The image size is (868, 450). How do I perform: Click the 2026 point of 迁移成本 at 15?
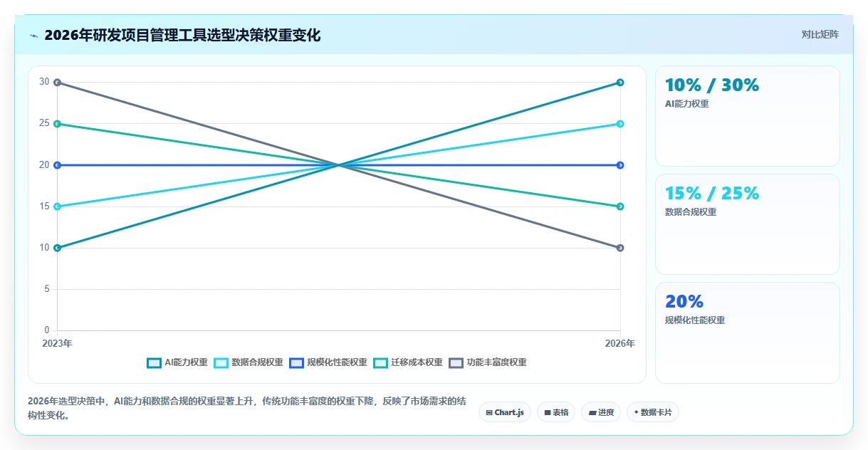pyautogui.click(x=620, y=206)
